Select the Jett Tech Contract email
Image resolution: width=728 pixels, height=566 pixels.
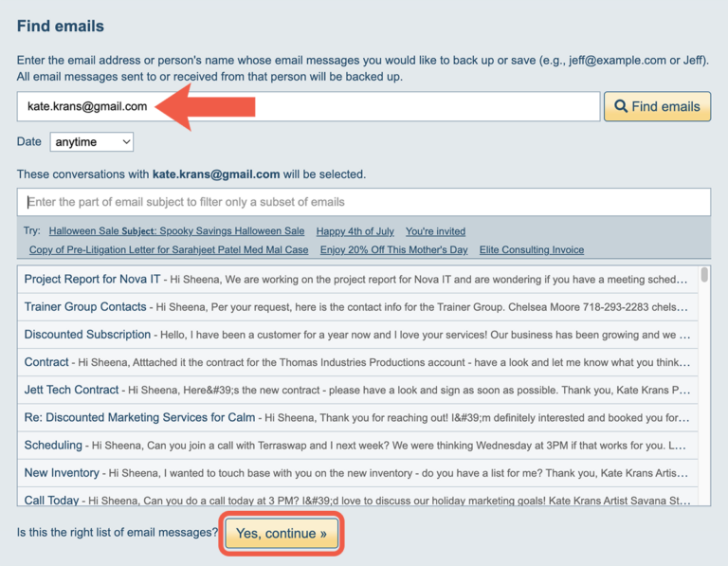357,390
